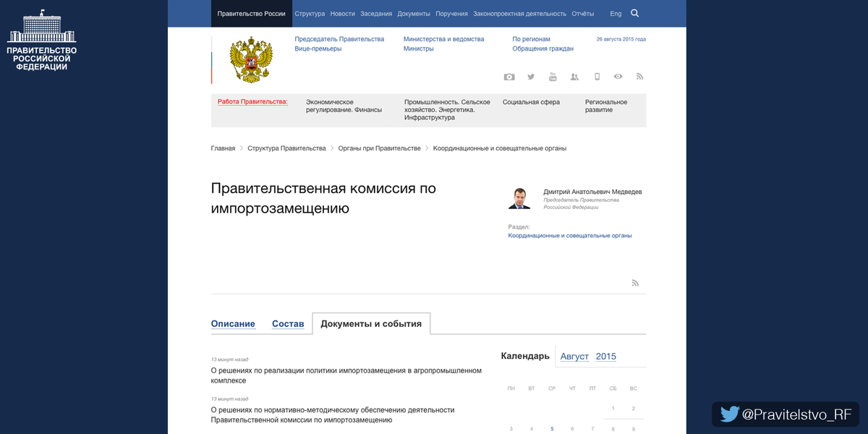The height and width of the screenshot is (434, 868).
Task: Open the social group people icon
Action: coord(574,77)
